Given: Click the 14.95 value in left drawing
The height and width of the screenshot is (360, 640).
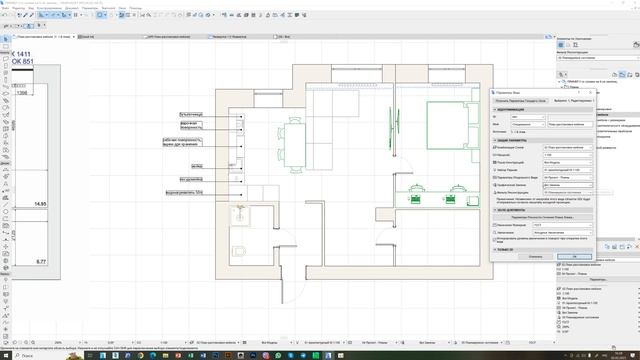Looking at the screenshot, I should point(40,204).
